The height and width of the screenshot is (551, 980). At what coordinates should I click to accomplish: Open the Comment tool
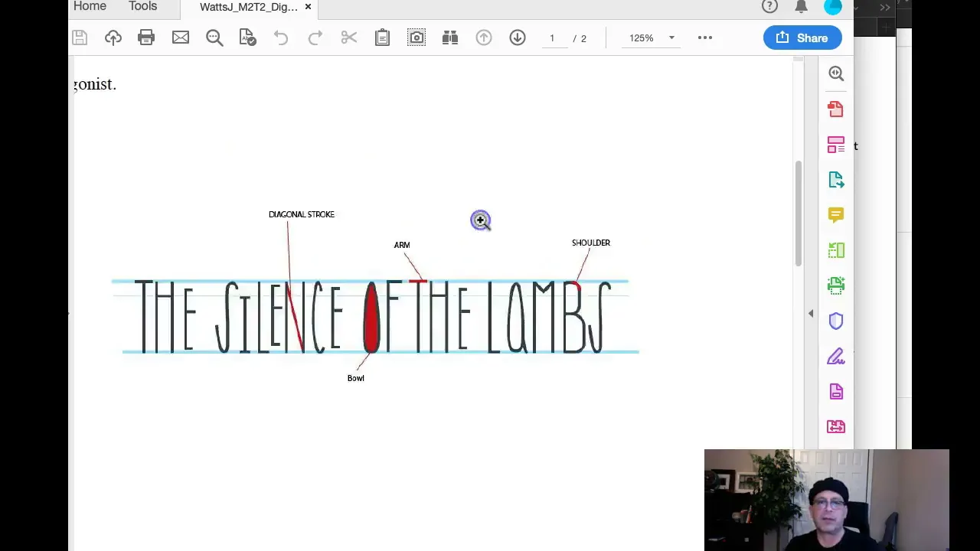(836, 215)
